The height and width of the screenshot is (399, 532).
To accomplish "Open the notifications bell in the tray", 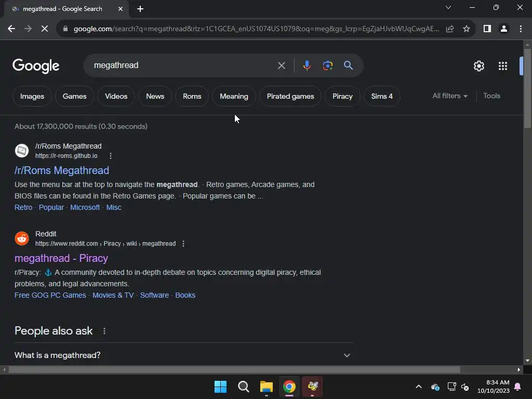I will [518, 387].
